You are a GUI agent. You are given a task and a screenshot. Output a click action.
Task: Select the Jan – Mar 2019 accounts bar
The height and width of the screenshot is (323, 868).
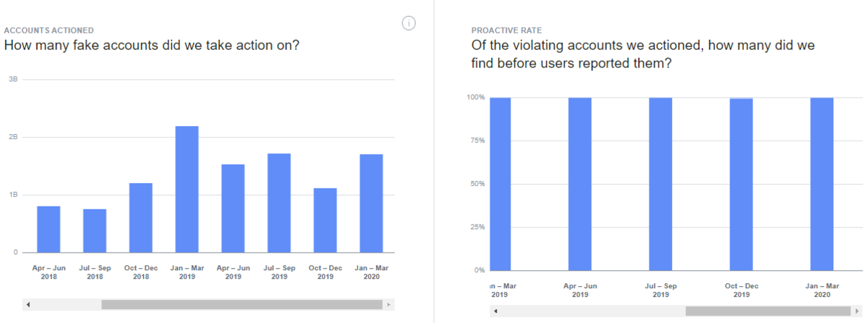tap(187, 190)
